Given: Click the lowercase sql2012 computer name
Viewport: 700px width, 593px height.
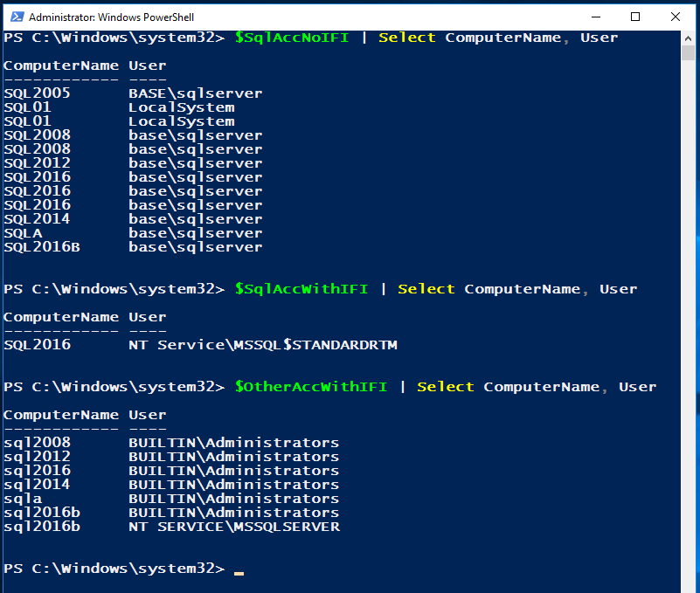Looking at the screenshot, I should (x=37, y=457).
